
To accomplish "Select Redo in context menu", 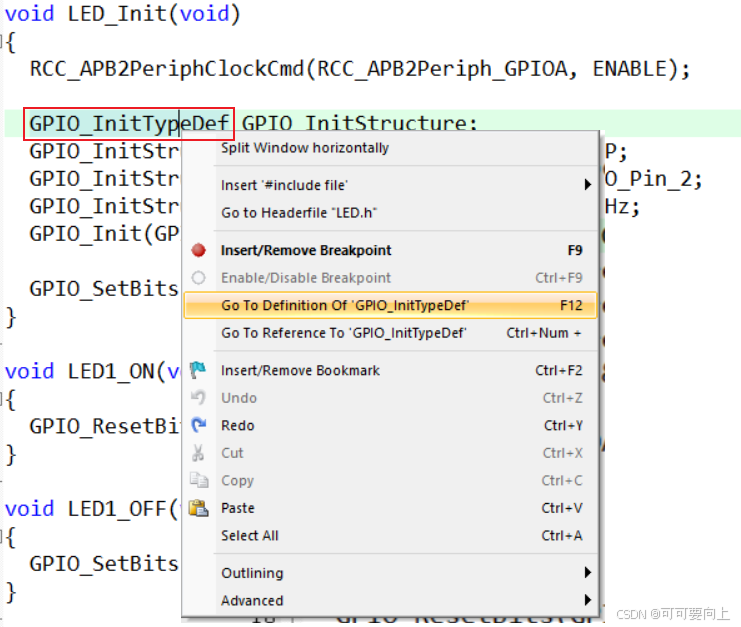I will click(x=390, y=425).
